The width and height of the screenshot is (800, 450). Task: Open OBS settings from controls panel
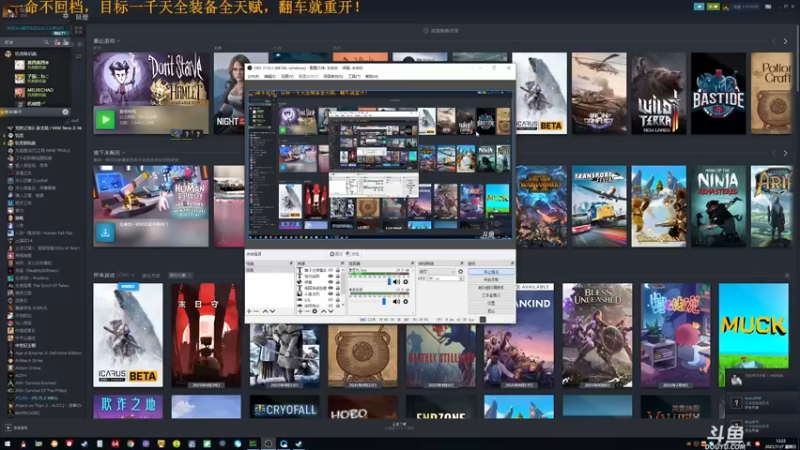(491, 303)
